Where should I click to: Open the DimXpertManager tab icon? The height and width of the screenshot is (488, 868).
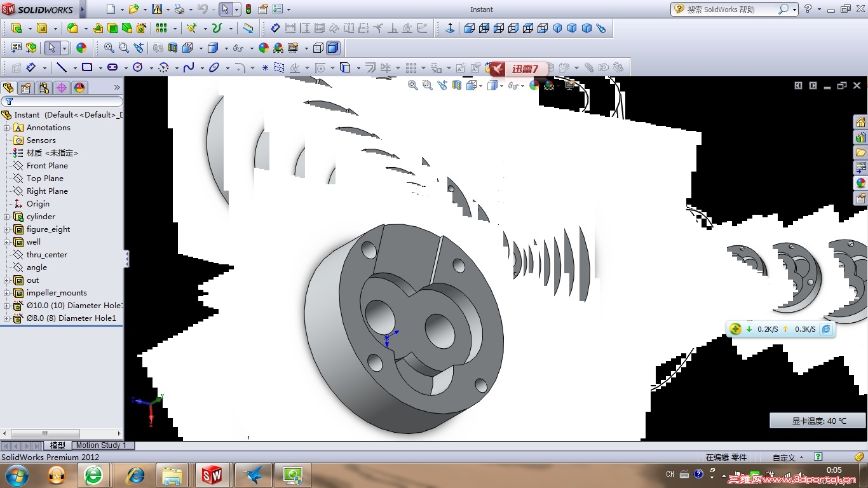(61, 88)
